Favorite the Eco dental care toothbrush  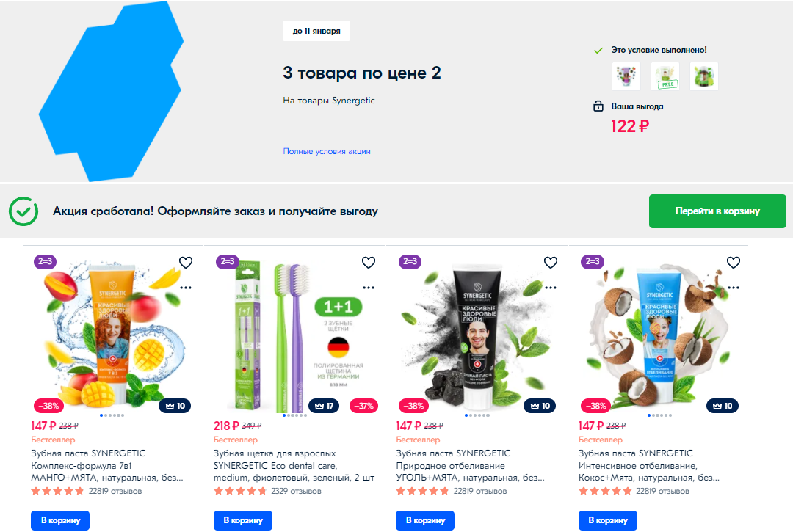pos(368,263)
